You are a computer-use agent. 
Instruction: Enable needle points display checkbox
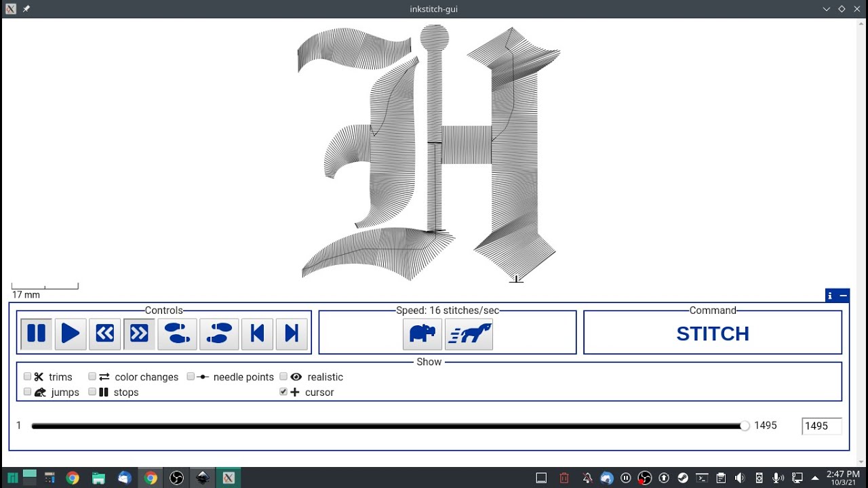coord(191,377)
